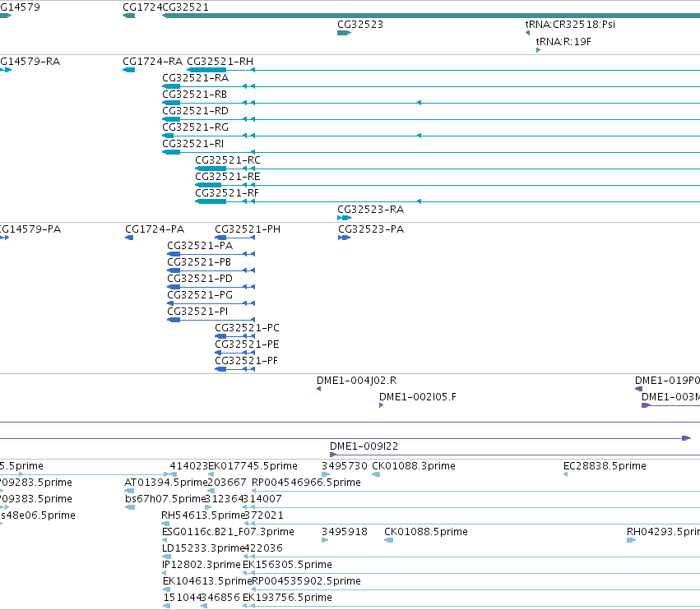The height and width of the screenshot is (610, 700).
Task: Click the DME1-004J02.R clone label
Action: click(x=357, y=380)
